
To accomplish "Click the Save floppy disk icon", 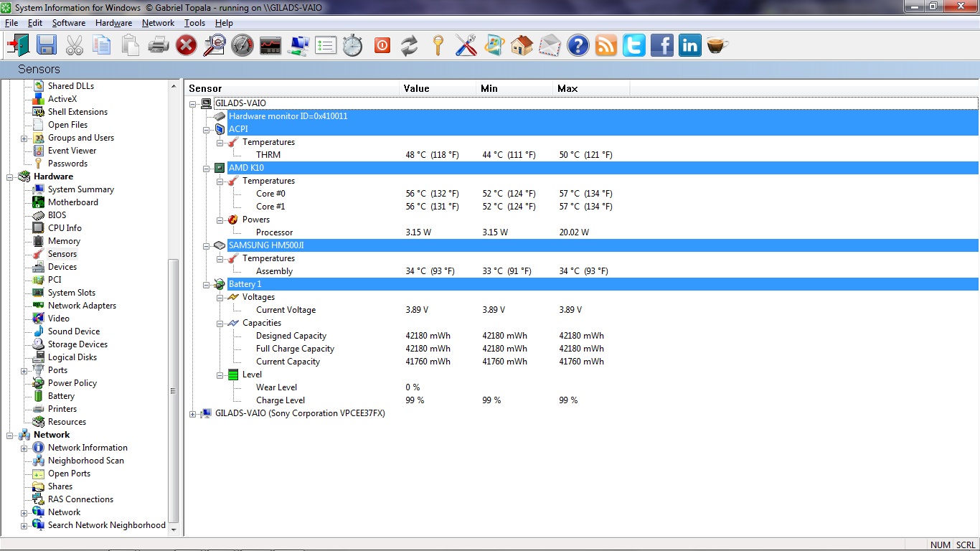I will [46, 46].
